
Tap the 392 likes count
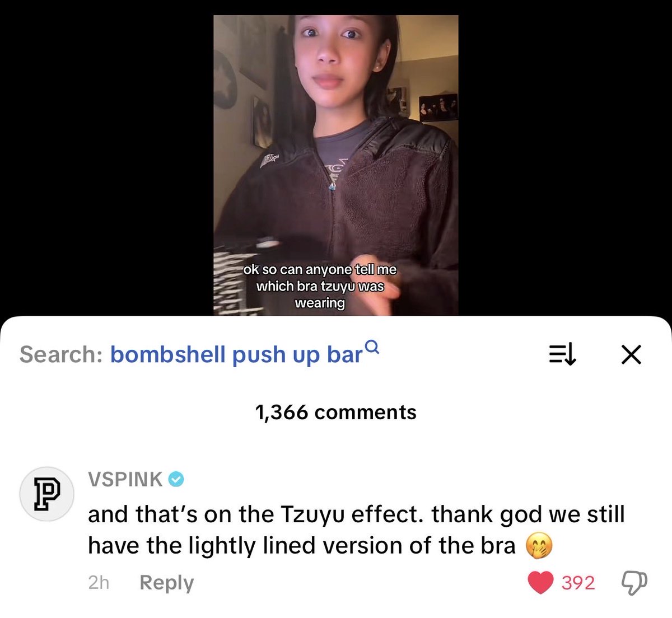(x=578, y=583)
